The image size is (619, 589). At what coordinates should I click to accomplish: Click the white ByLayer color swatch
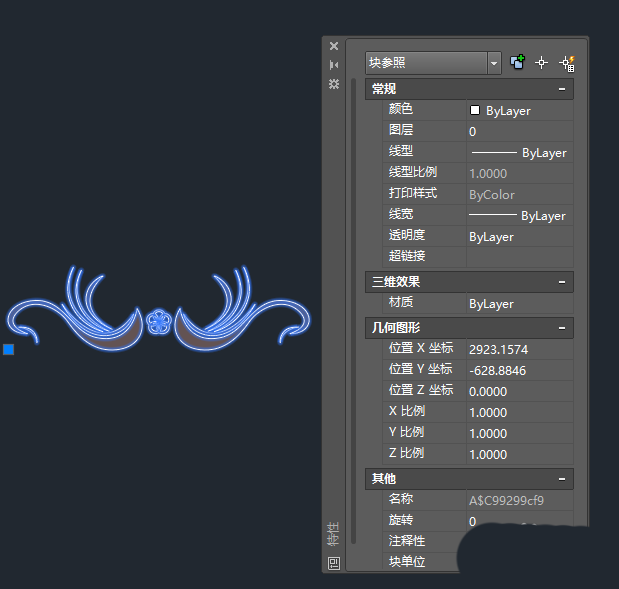475,111
